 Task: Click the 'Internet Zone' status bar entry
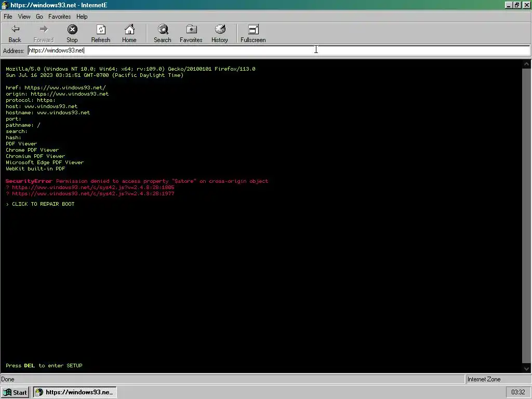coord(484,379)
